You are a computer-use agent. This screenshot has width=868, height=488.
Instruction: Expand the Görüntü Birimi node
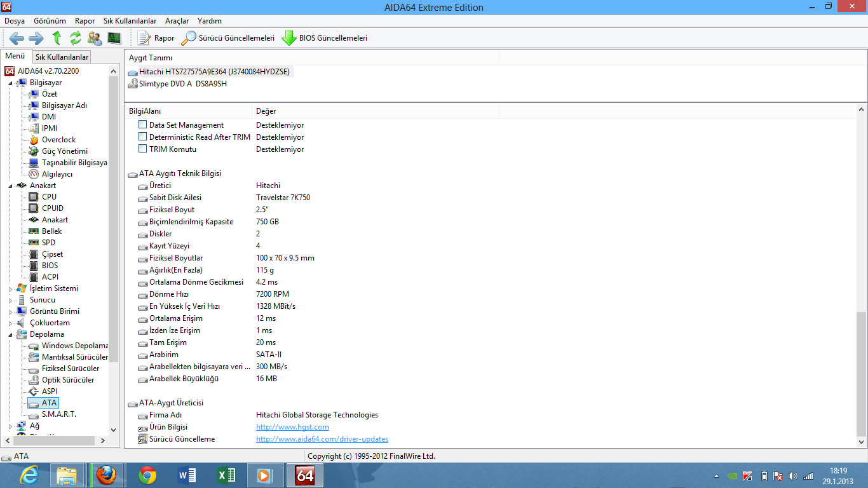[x=10, y=311]
